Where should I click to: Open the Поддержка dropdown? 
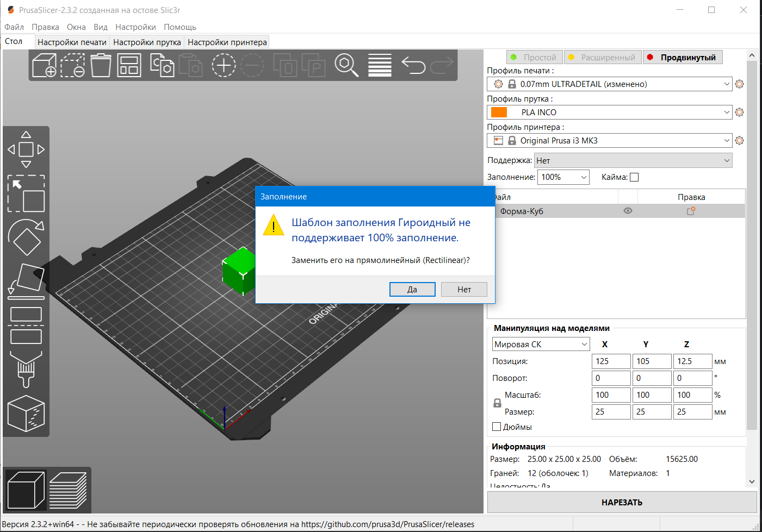633,160
